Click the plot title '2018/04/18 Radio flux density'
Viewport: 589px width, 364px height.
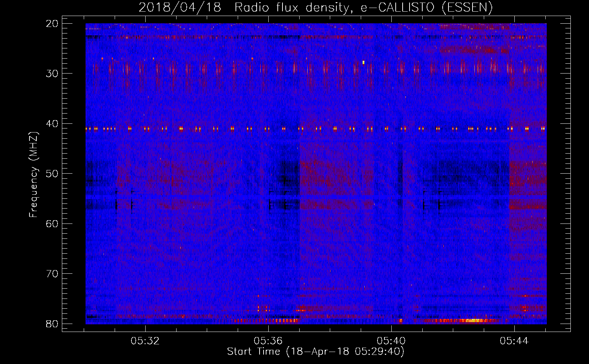(x=316, y=7)
